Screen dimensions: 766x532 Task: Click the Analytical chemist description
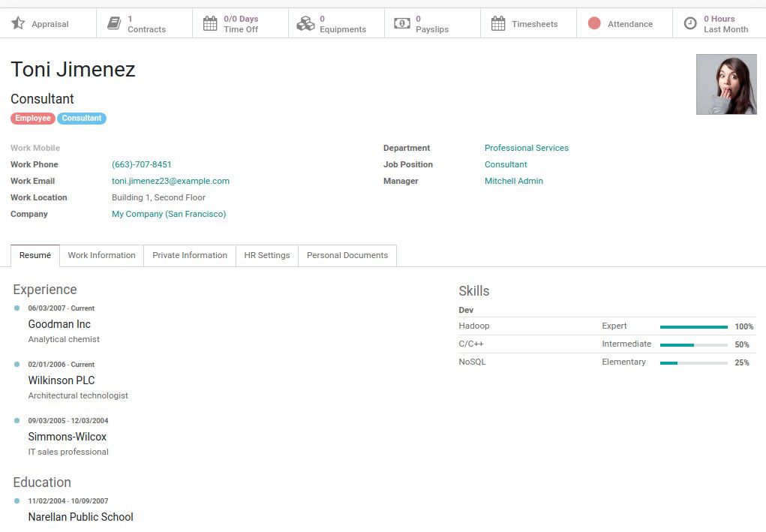[64, 339]
